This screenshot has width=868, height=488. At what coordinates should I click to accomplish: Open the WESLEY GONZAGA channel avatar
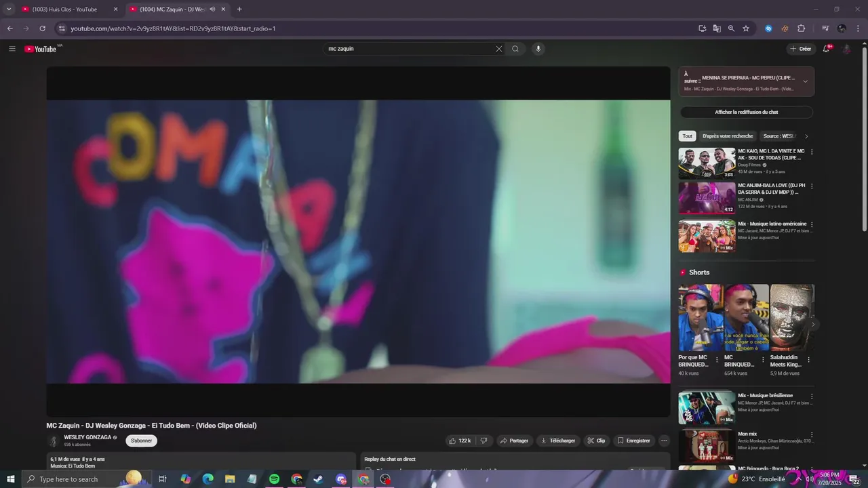pyautogui.click(x=54, y=441)
